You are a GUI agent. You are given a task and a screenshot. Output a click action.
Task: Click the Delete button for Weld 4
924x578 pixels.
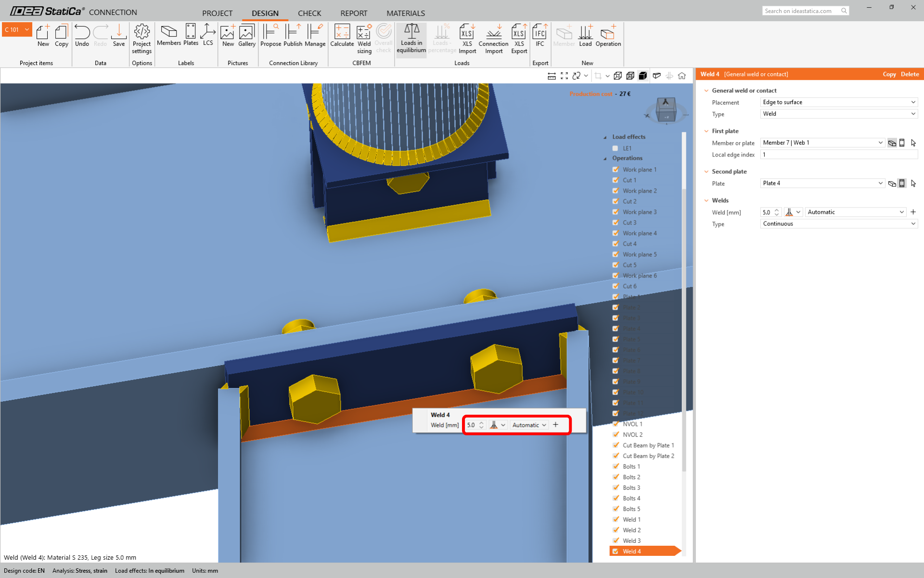910,74
